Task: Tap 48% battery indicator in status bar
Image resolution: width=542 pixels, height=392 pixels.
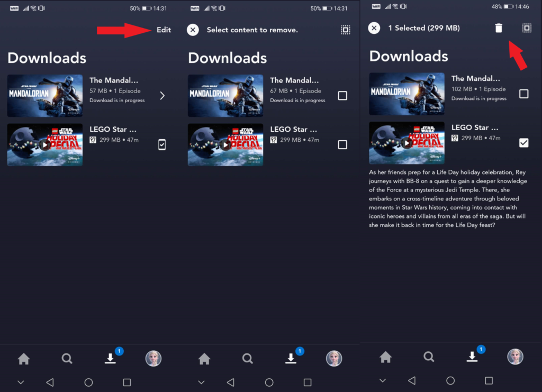Action: 502,6
